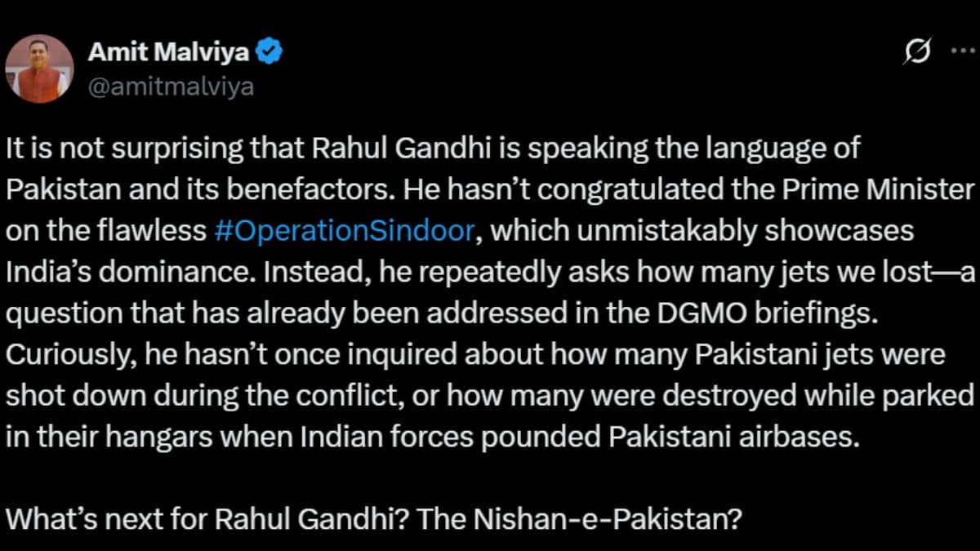Screen dimensions: 980x551
Task: Select the Amit Malviya display name
Action: tap(167, 51)
